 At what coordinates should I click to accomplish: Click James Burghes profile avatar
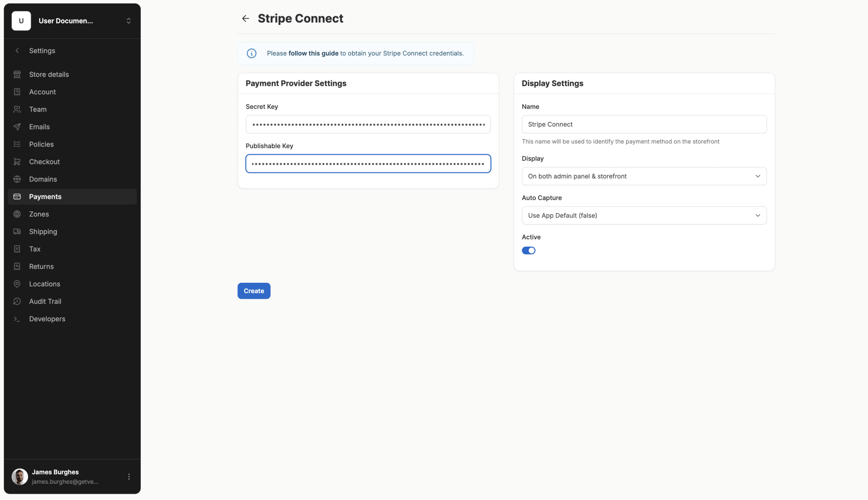tap(20, 477)
